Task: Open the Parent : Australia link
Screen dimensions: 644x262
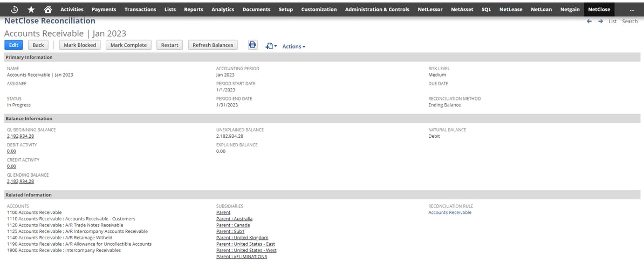Action: coord(235,219)
